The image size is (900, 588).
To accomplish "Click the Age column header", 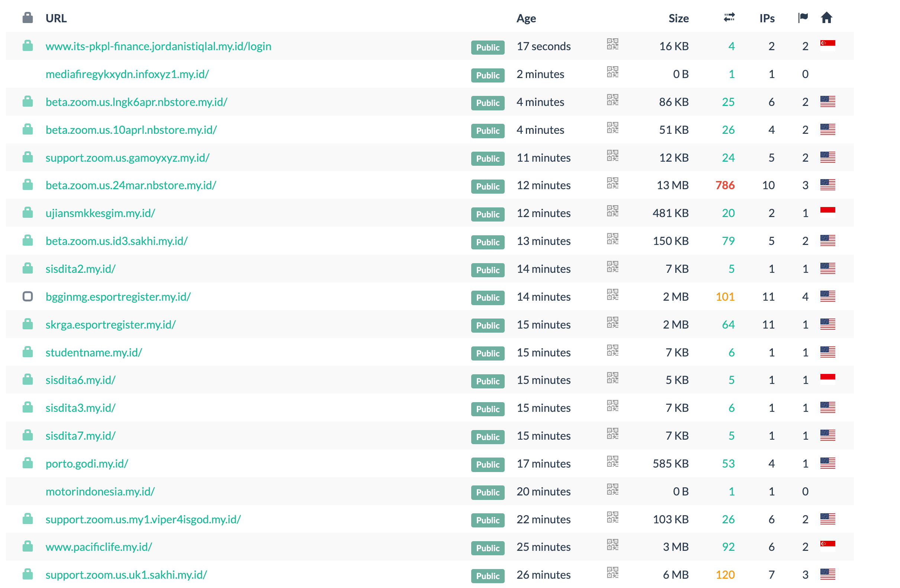I will (x=526, y=19).
